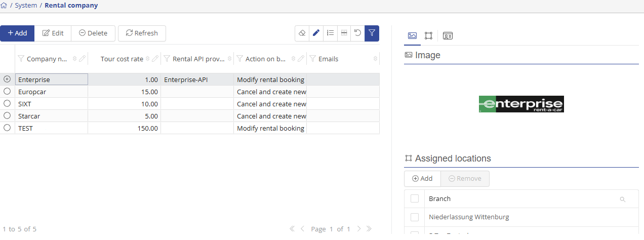The image size is (644, 240).
Task: Check the Niederlassung Wittenburg checkbox
Action: tap(415, 217)
